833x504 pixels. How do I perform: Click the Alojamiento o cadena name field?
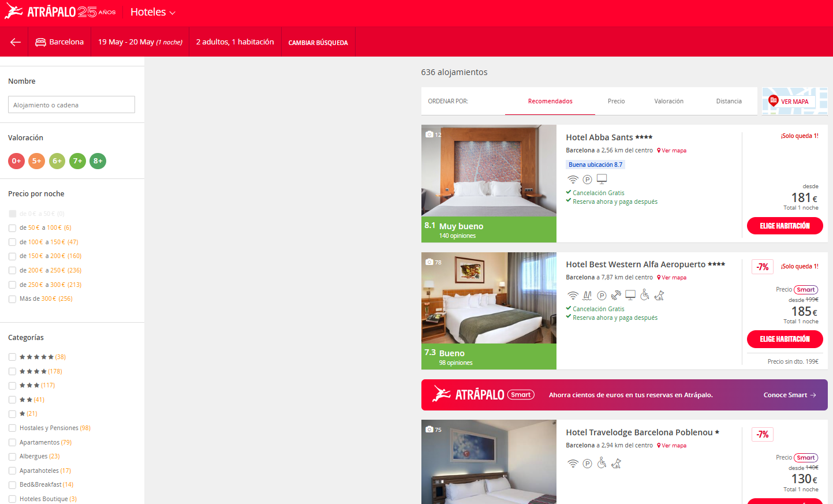tap(72, 104)
